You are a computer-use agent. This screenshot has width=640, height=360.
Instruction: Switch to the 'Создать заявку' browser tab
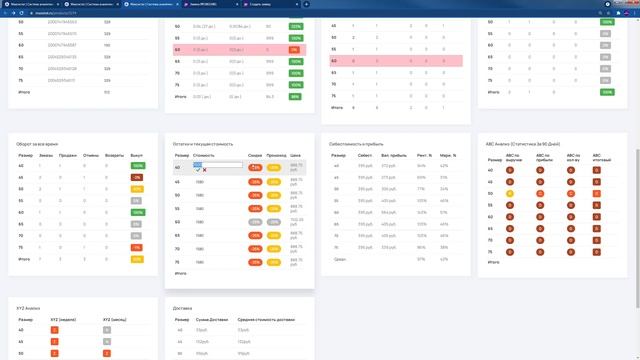click(268, 4)
